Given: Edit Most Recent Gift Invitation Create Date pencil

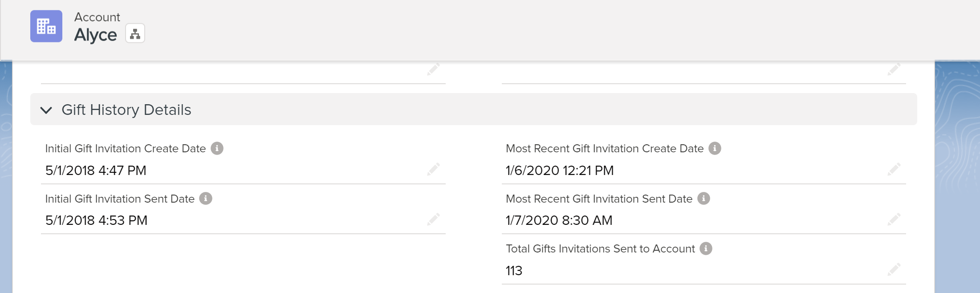Looking at the screenshot, I should (894, 170).
